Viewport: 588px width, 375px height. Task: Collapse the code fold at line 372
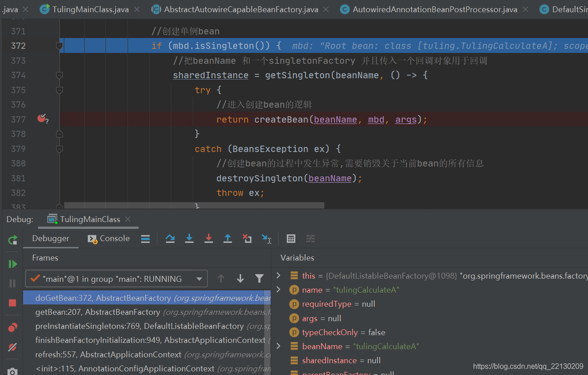coord(59,46)
